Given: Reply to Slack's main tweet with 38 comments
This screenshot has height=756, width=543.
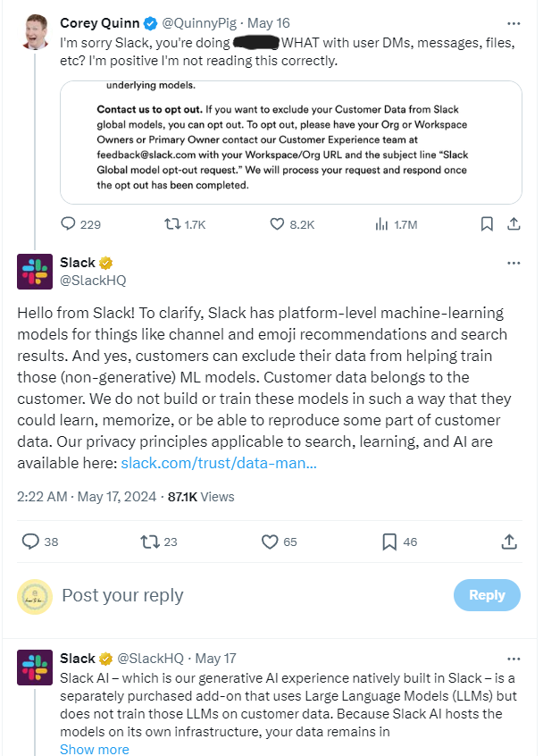Looking at the screenshot, I should click(x=40, y=542).
